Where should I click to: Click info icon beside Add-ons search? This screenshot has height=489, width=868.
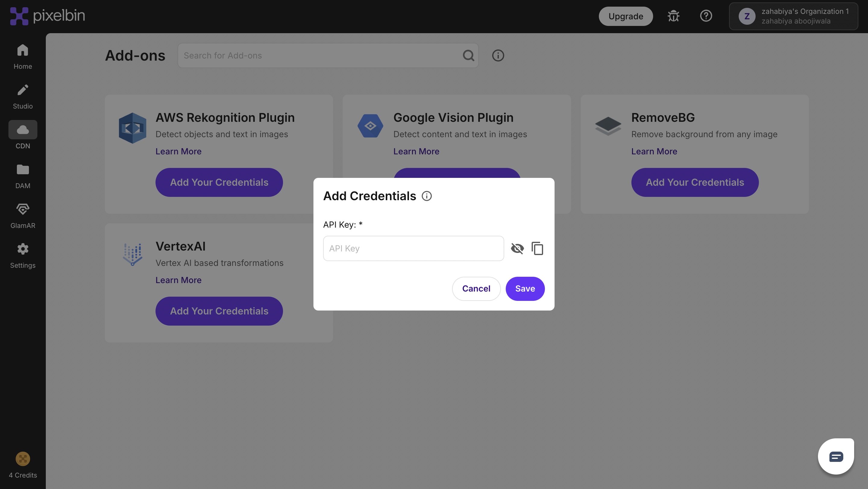click(498, 55)
